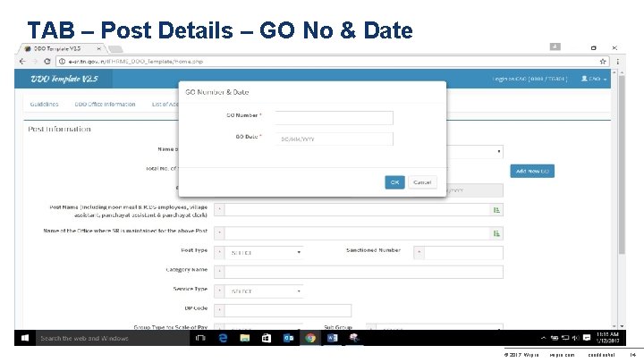Click the address bar URL field
The height and width of the screenshot is (362, 644).
(x=333, y=62)
